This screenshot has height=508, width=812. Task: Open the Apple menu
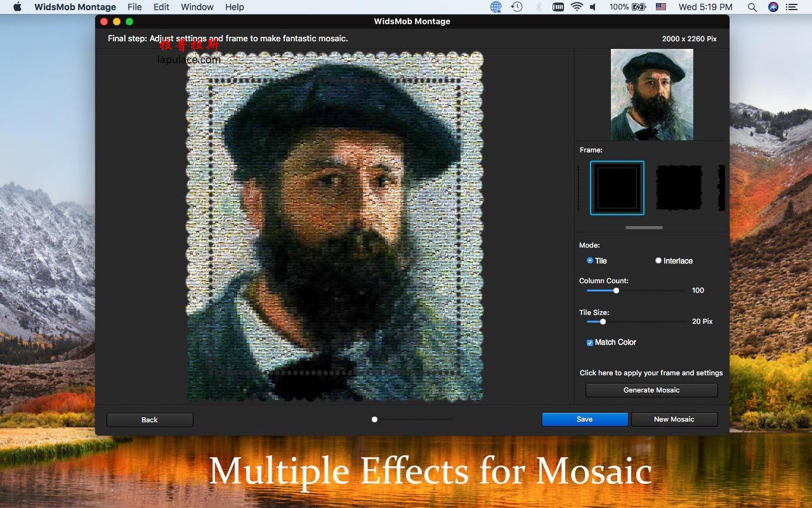point(17,7)
